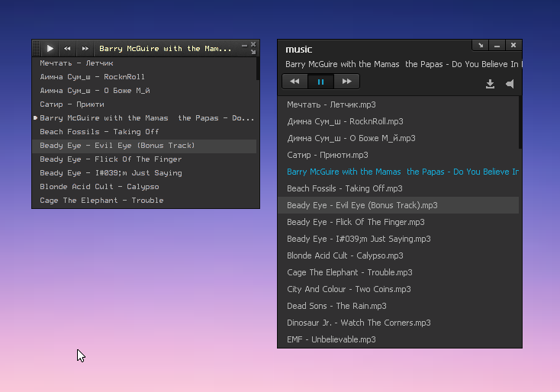The width and height of the screenshot is (560, 392).
Task: Click the left playlist scrollbar thumb
Action: (258, 69)
